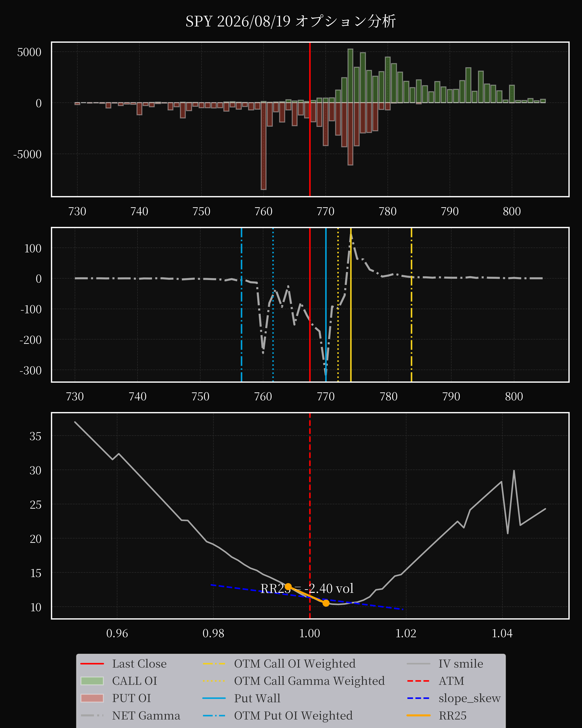Image resolution: width=582 pixels, height=728 pixels.
Task: Click the '-5000' y-axis label of OI chart
Action: 27,154
